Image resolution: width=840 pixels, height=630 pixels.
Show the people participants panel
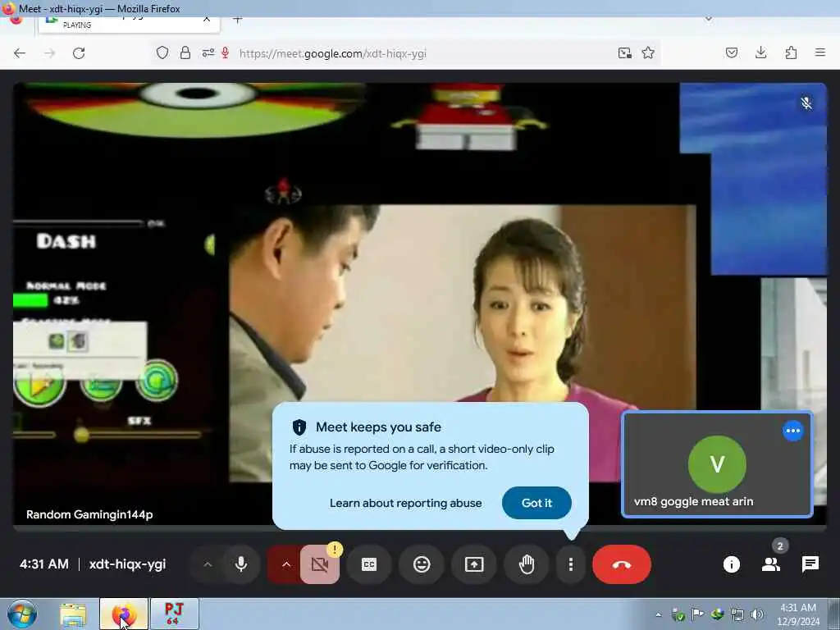[x=771, y=564]
